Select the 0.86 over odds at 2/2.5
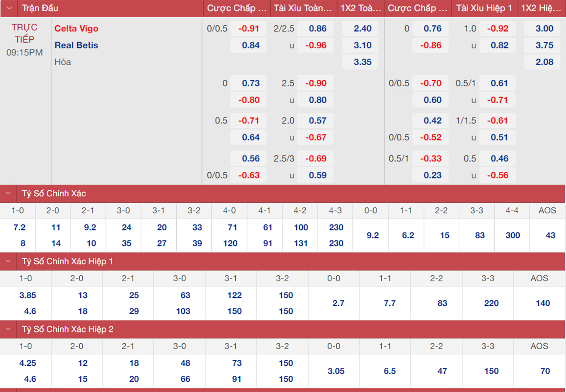 tap(317, 29)
